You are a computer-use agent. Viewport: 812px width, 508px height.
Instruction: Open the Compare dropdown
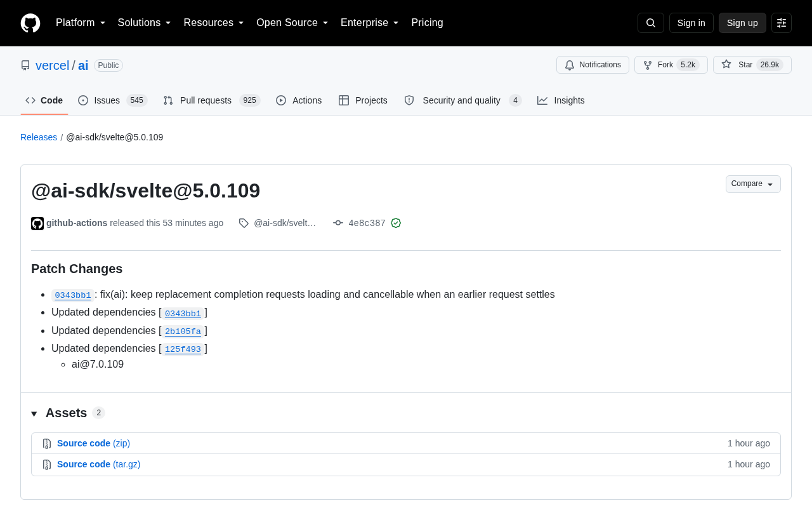click(753, 184)
